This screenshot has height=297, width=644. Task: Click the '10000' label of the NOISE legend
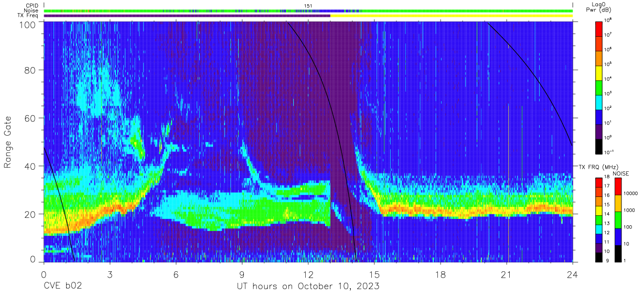coord(631,194)
